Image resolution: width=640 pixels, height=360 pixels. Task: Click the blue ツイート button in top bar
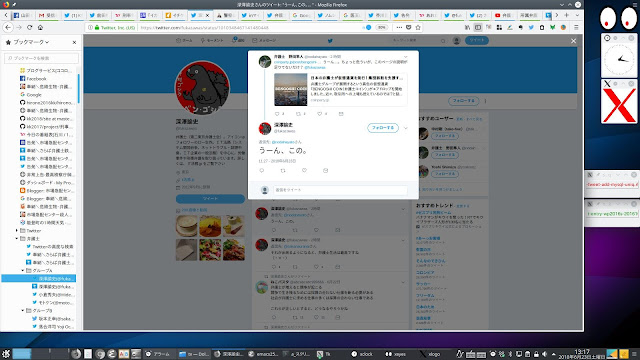[477, 40]
